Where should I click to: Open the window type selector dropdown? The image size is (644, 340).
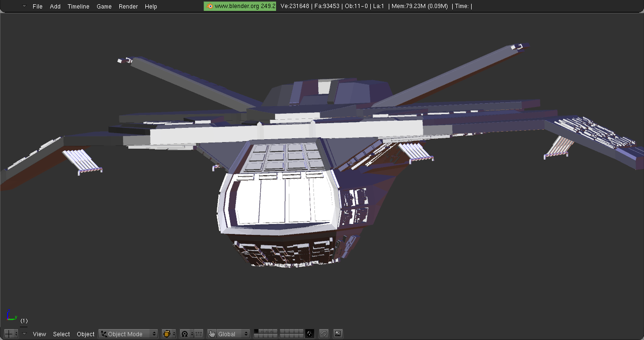(11, 334)
